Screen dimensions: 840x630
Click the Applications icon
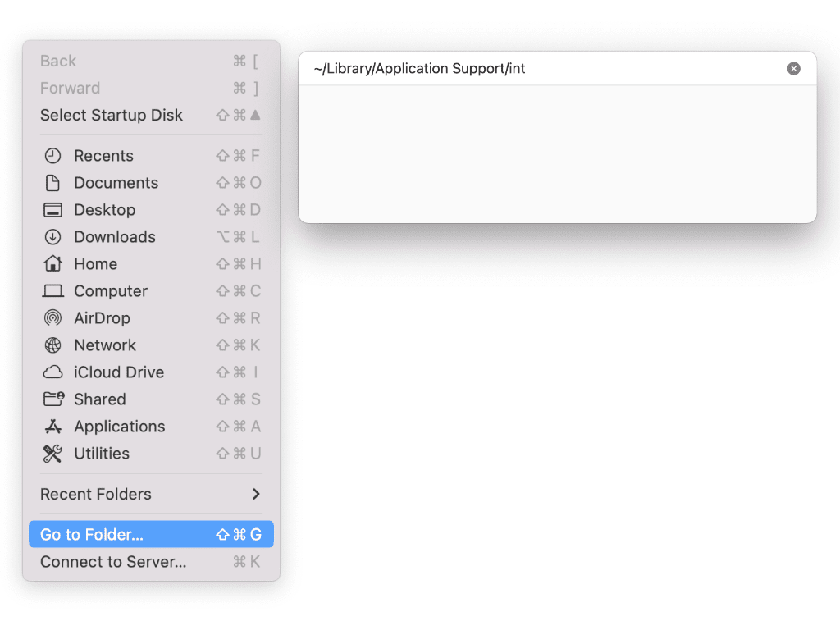coord(52,427)
